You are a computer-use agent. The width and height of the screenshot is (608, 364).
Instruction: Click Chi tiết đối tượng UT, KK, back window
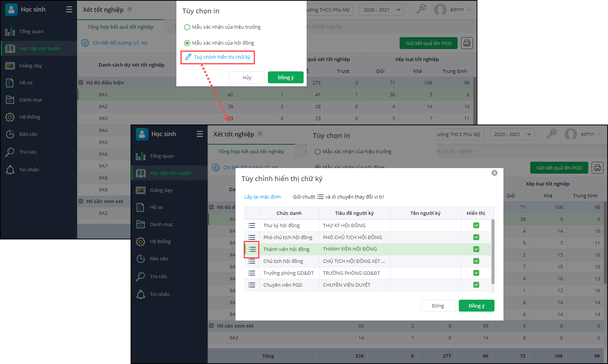click(x=120, y=43)
